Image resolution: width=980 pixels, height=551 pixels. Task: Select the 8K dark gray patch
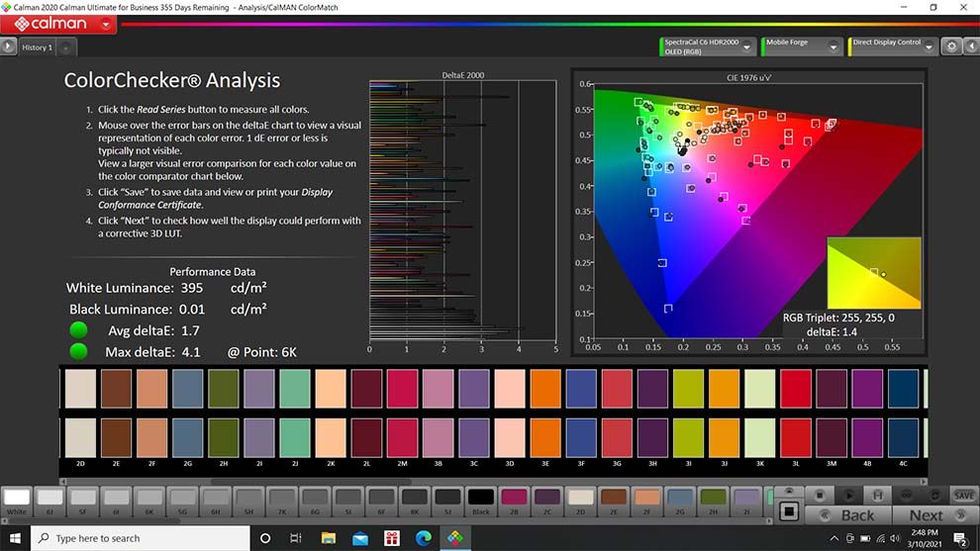pos(415,502)
